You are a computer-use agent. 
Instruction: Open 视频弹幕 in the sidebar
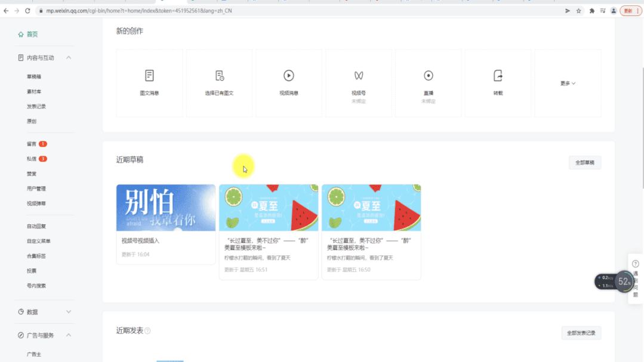click(36, 203)
